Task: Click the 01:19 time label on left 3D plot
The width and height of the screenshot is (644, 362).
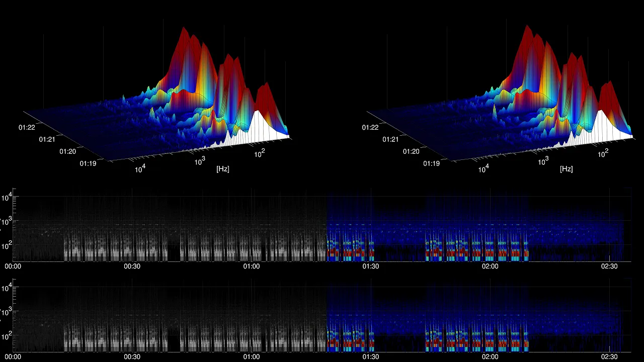Action: coord(88,163)
